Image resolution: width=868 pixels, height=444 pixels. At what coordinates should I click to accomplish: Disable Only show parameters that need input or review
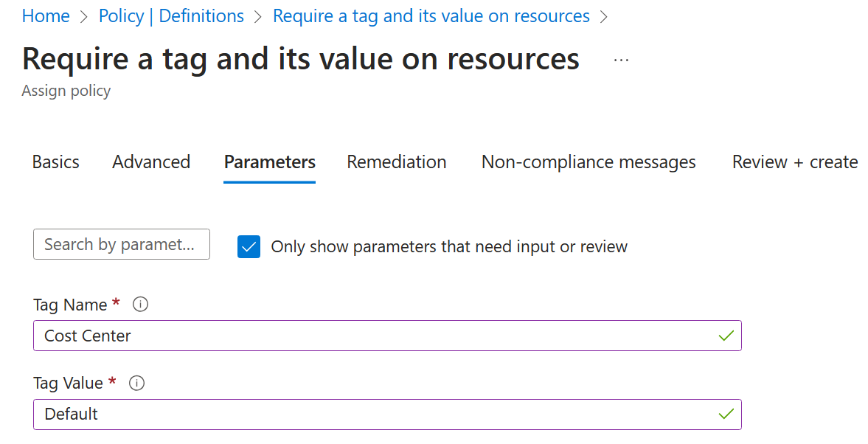[249, 246]
